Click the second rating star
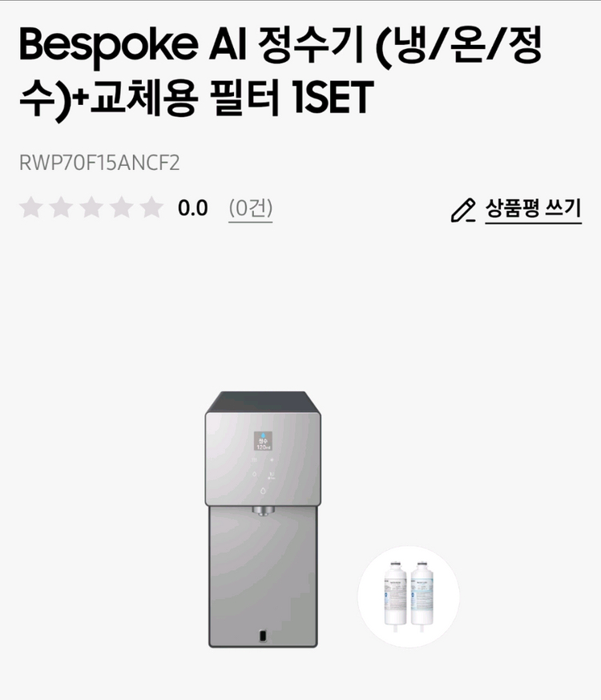The width and height of the screenshot is (601, 700). [62, 208]
